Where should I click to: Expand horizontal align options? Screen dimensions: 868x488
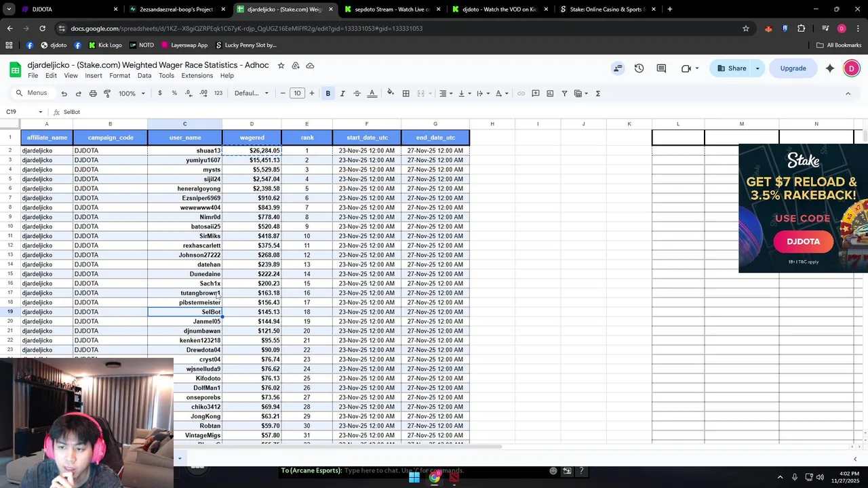[x=446, y=94]
